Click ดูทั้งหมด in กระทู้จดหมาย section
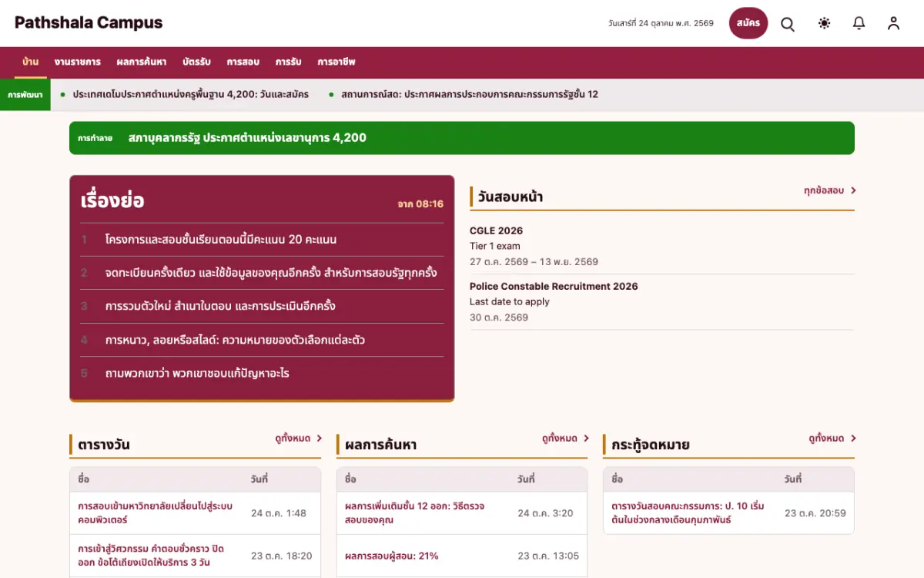The width and height of the screenshot is (924, 578). click(x=832, y=439)
